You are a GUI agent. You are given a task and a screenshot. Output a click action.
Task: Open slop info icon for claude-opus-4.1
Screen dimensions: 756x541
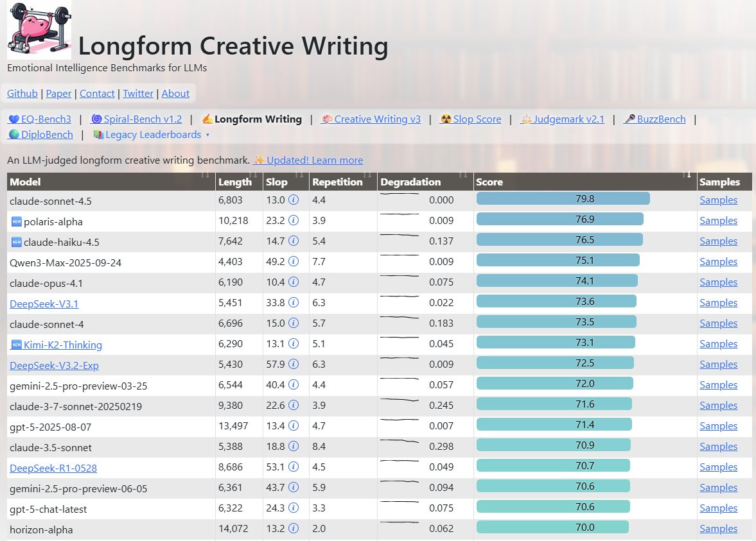pyautogui.click(x=294, y=282)
